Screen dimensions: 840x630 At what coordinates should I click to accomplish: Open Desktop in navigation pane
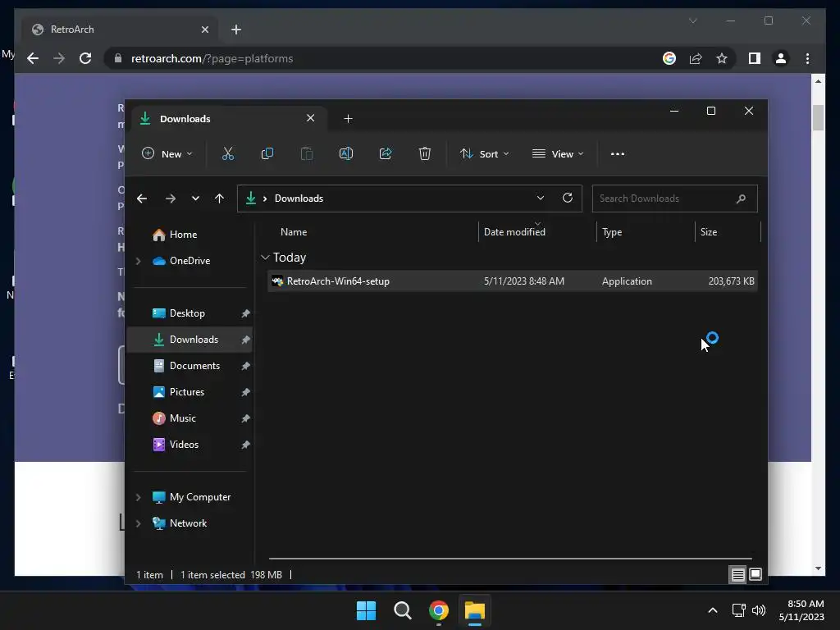[187, 313]
